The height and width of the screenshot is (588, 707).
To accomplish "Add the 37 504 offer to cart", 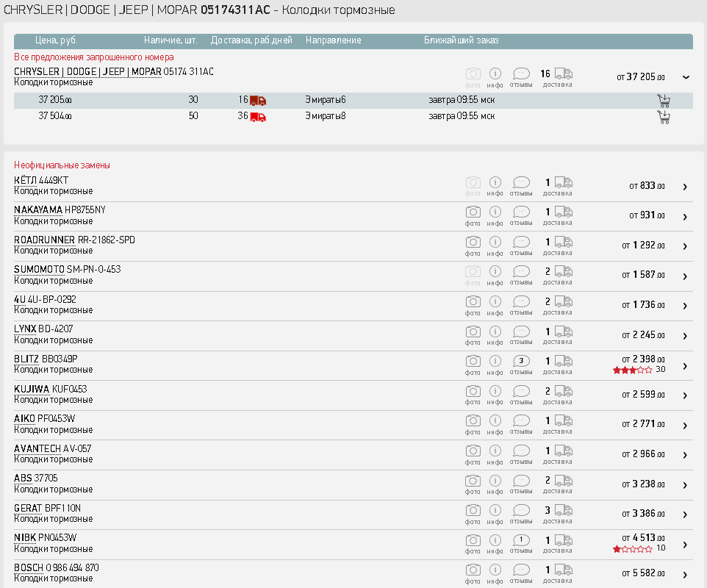I will coord(664,117).
